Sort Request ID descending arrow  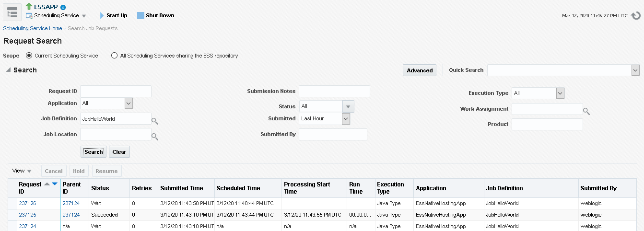click(55, 184)
